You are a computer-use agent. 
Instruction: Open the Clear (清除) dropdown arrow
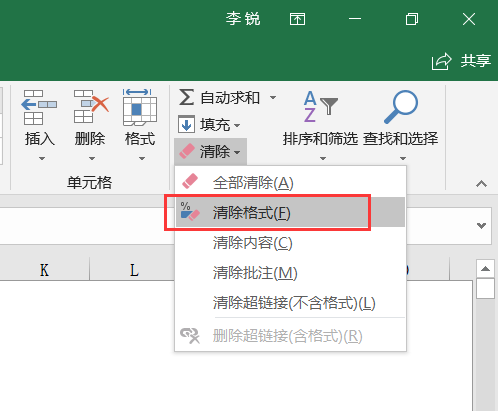click(237, 152)
